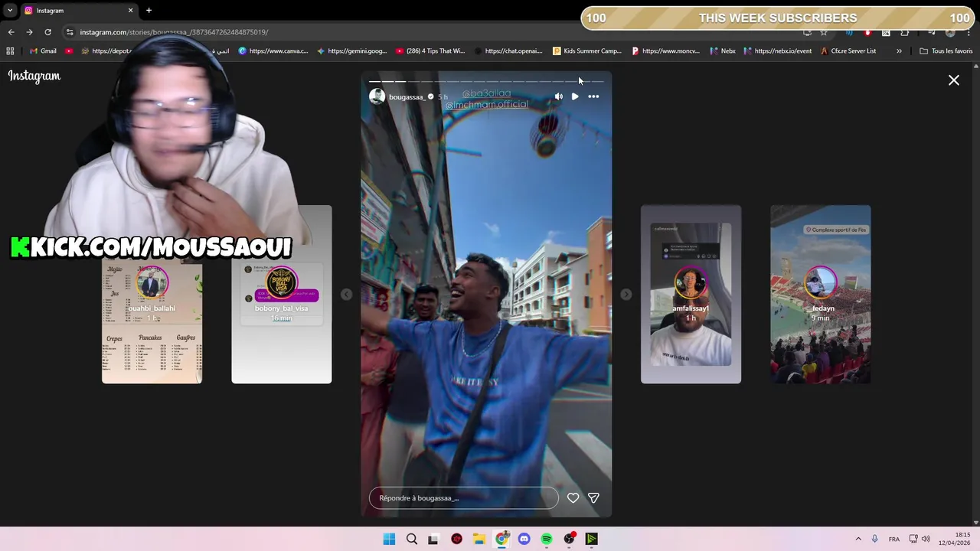Open Windows taskbar search
The height and width of the screenshot is (551, 980).
tap(412, 539)
